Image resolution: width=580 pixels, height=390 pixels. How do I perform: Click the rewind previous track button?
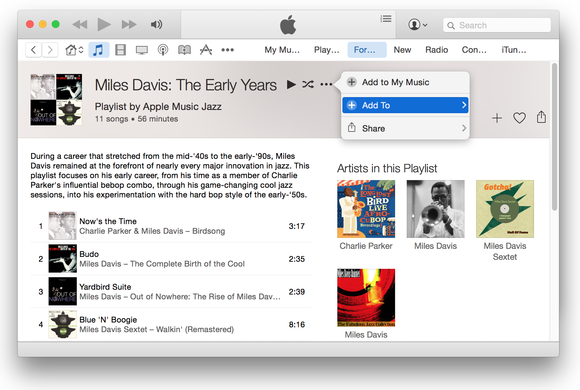pos(80,25)
